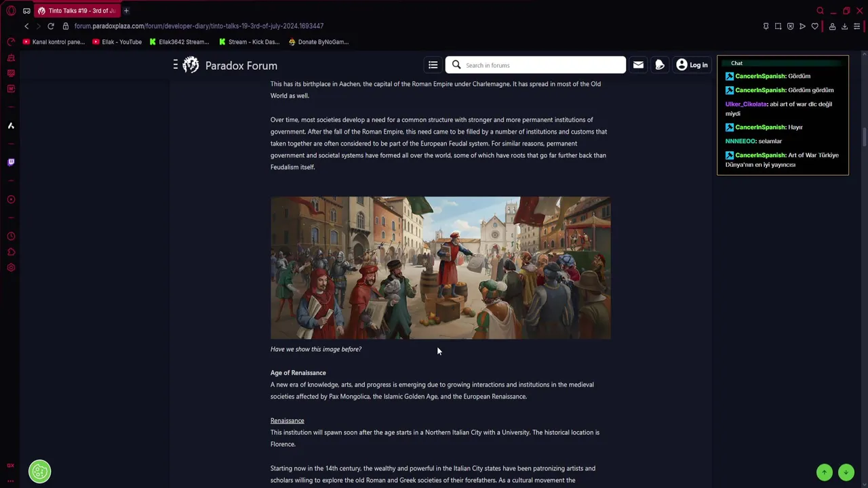868x488 pixels.
Task: Open the ad blocker shield icon
Action: point(790,26)
